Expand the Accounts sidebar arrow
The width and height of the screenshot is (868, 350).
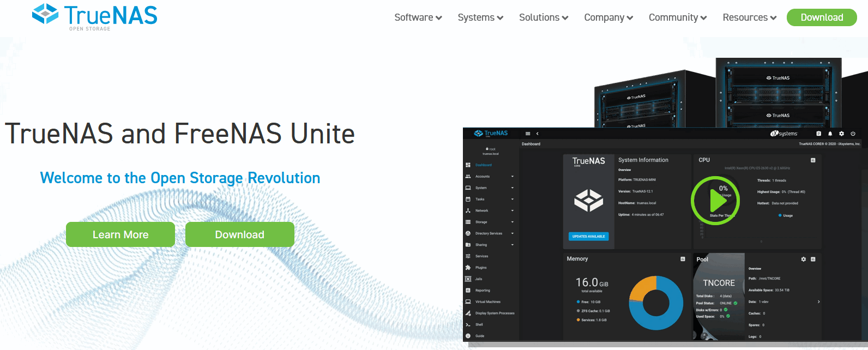tap(513, 177)
